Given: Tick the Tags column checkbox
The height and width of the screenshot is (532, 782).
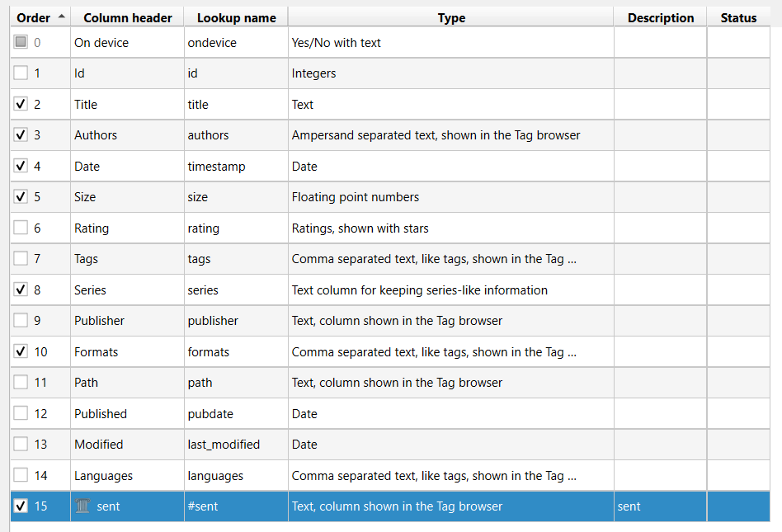Looking at the screenshot, I should [21, 258].
